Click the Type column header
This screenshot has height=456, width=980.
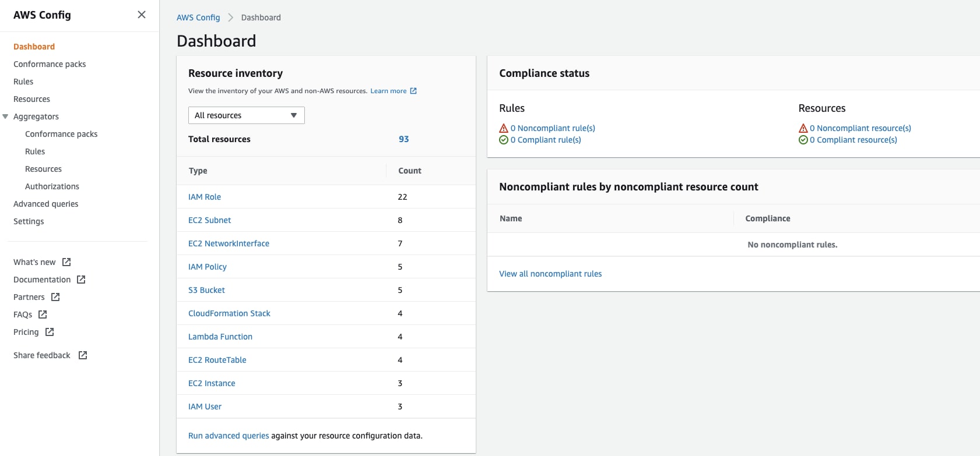(198, 171)
